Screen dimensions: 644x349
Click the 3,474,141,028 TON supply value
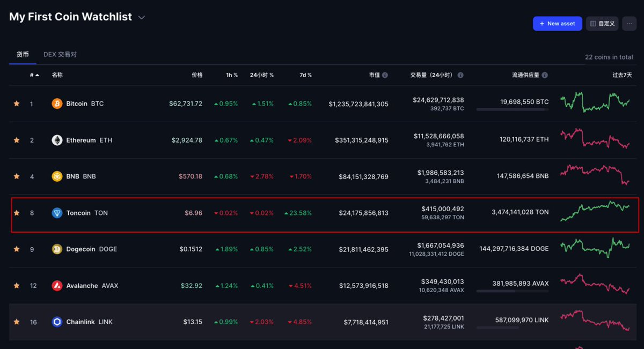tap(520, 212)
